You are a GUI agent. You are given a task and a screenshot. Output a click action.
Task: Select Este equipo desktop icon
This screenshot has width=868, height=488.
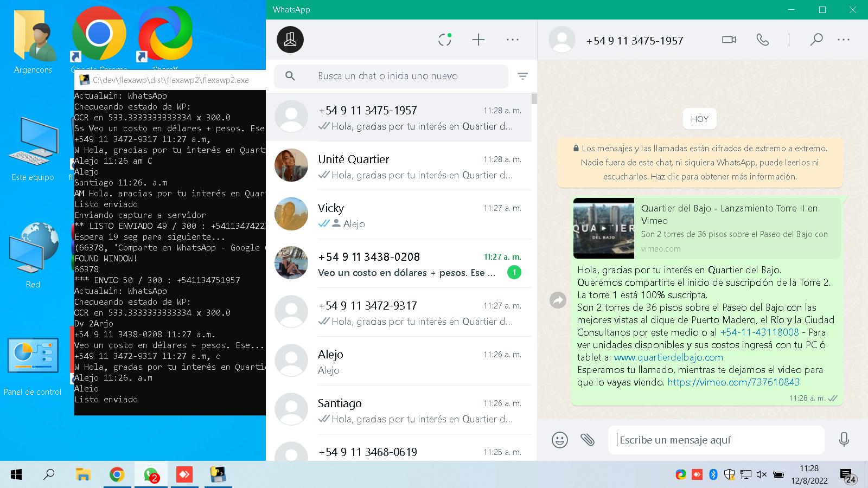[x=33, y=149]
